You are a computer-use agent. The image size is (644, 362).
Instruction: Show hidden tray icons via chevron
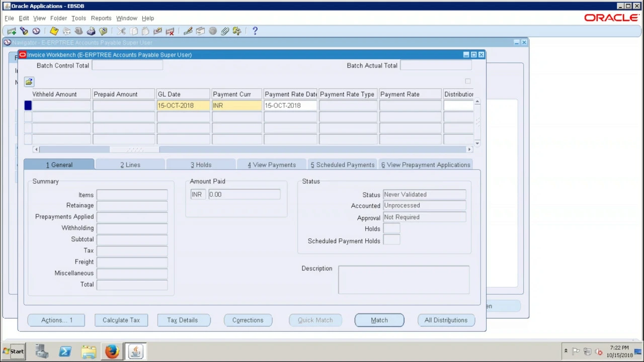566,351
